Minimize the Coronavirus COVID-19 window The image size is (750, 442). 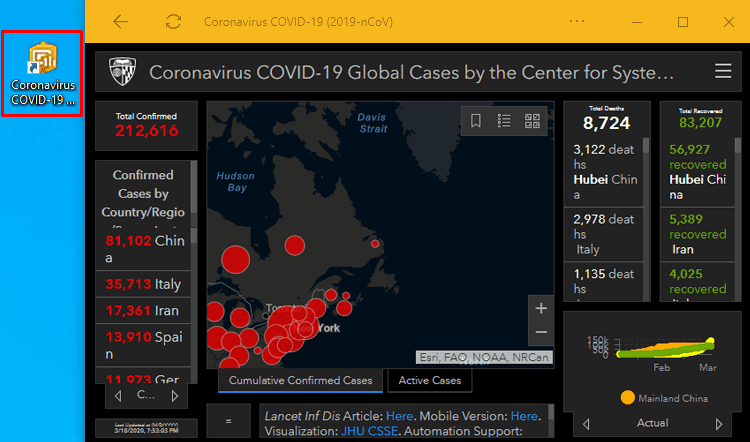(x=637, y=22)
